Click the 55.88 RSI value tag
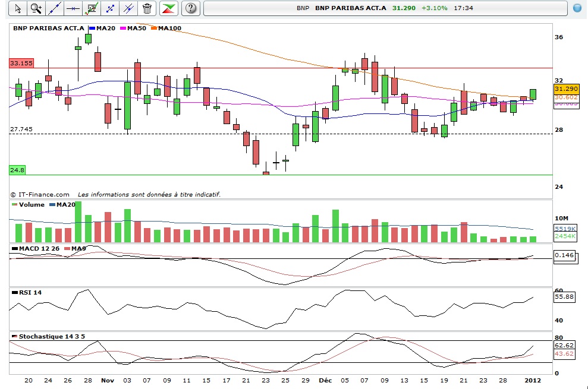This screenshot has width=588, height=389. (564, 297)
